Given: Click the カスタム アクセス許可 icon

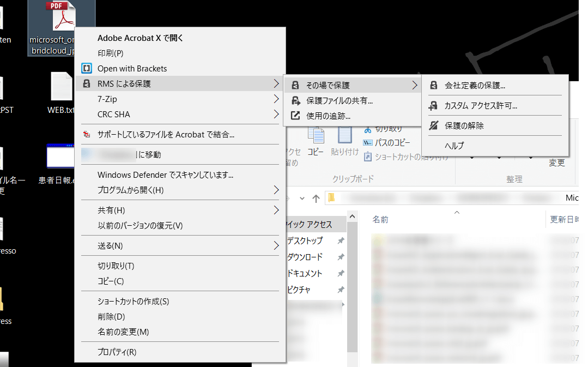Looking at the screenshot, I should [434, 106].
